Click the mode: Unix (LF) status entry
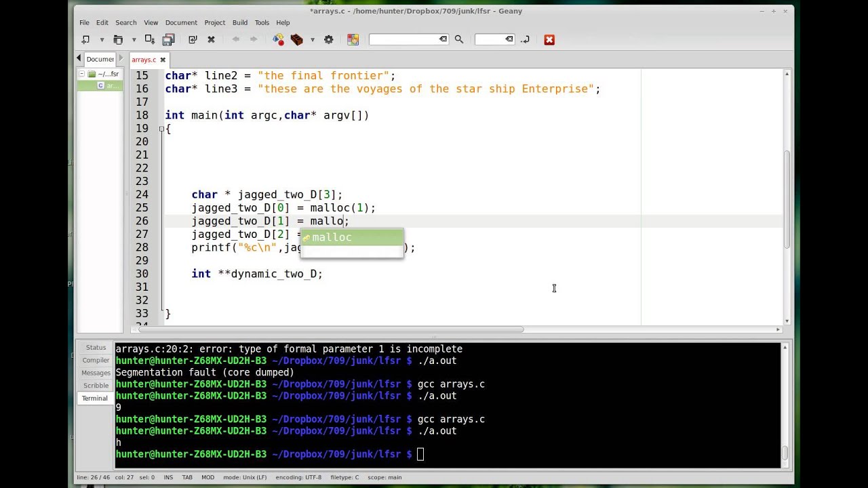Image resolution: width=868 pixels, height=488 pixels. [x=245, y=477]
